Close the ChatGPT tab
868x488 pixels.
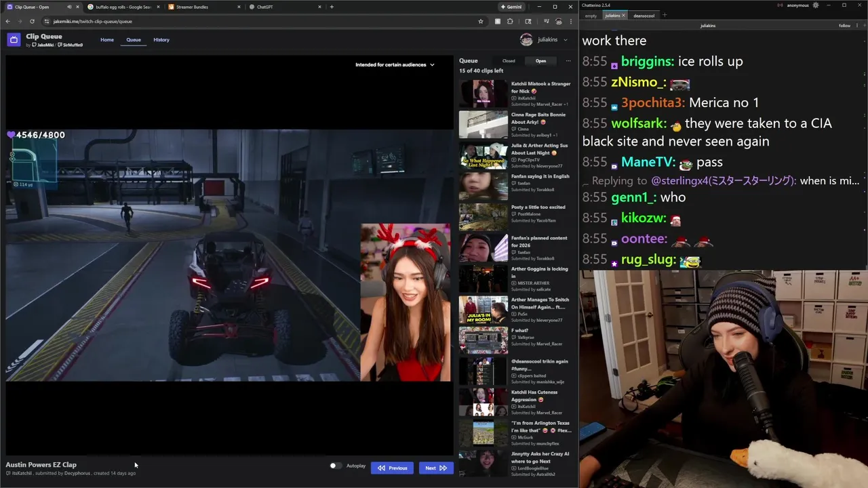[x=320, y=7]
